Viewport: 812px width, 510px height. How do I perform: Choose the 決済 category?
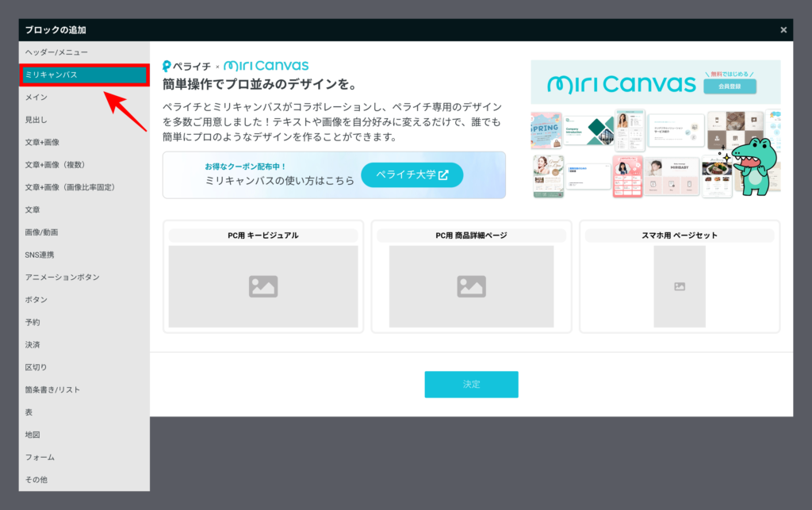click(84, 345)
